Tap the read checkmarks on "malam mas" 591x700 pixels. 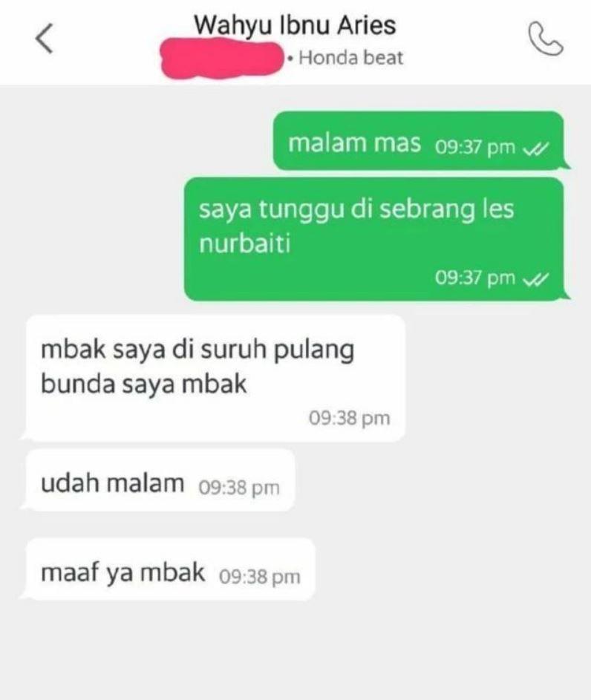tap(535, 148)
